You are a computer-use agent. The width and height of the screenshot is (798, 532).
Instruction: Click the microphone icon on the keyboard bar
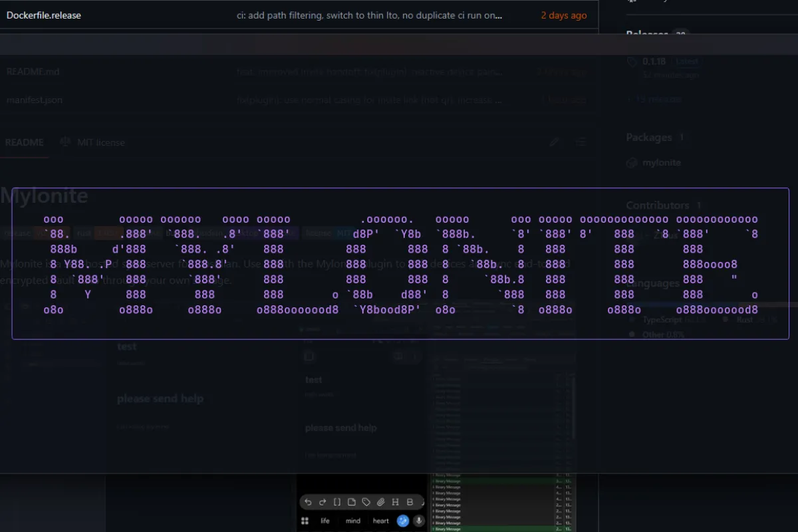(419, 521)
